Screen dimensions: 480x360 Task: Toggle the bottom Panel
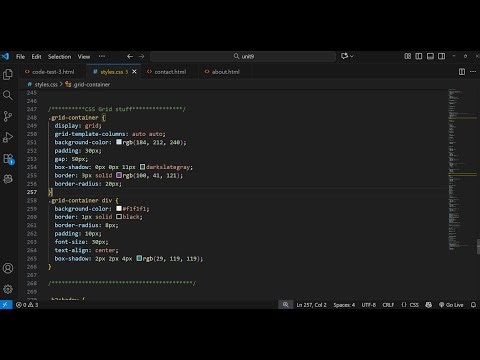(x=430, y=56)
